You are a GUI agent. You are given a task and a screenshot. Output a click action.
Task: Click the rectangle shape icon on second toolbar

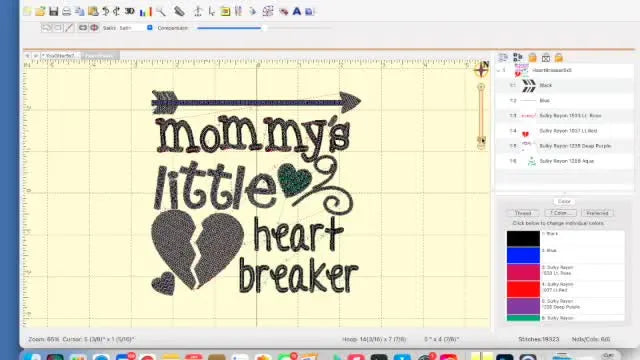coord(58,28)
